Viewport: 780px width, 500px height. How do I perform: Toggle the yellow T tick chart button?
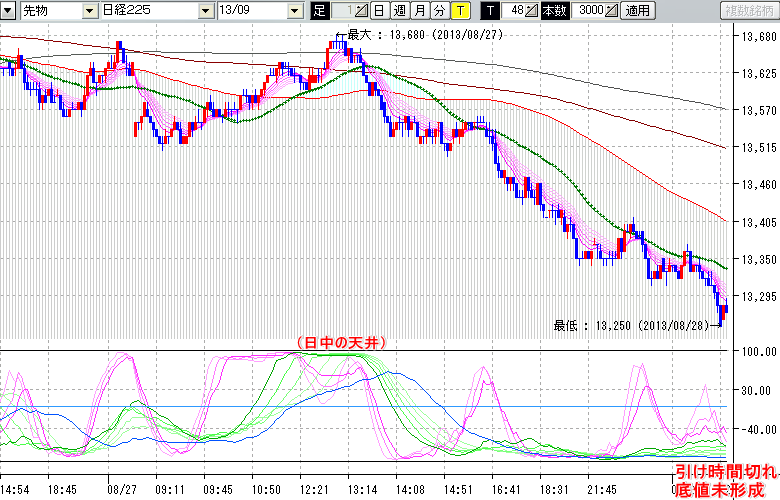(459, 11)
